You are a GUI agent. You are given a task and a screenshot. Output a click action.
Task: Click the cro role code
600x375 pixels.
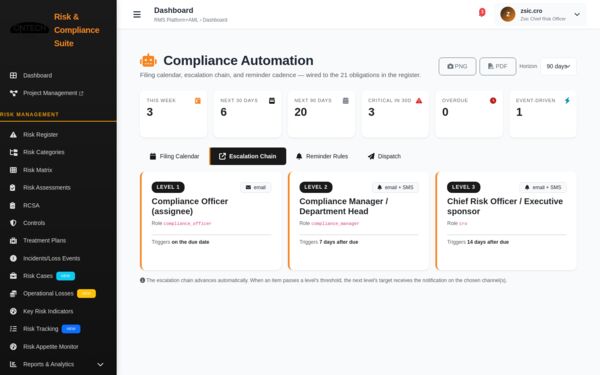click(463, 223)
